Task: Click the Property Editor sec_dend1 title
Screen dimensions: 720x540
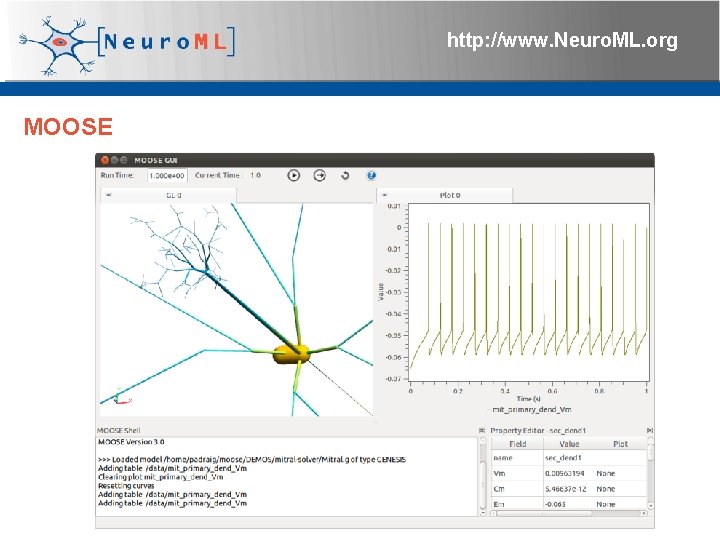Action: tap(538, 430)
